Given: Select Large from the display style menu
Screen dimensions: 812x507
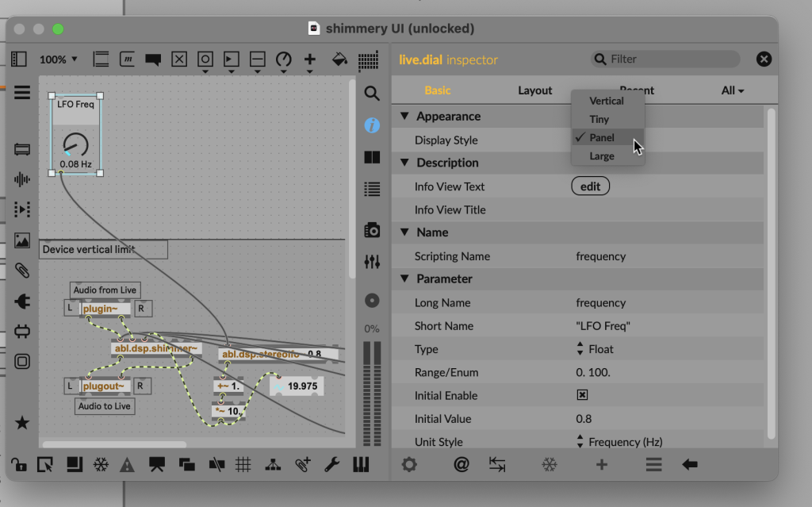Looking at the screenshot, I should pyautogui.click(x=602, y=156).
